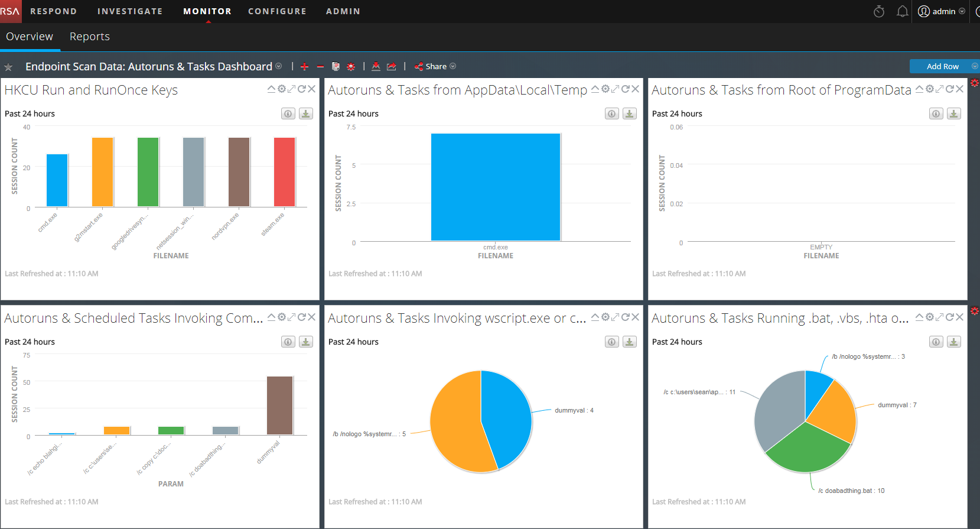This screenshot has width=980, height=529.
Task: Click the red minus delete dashboard icon
Action: (x=320, y=67)
